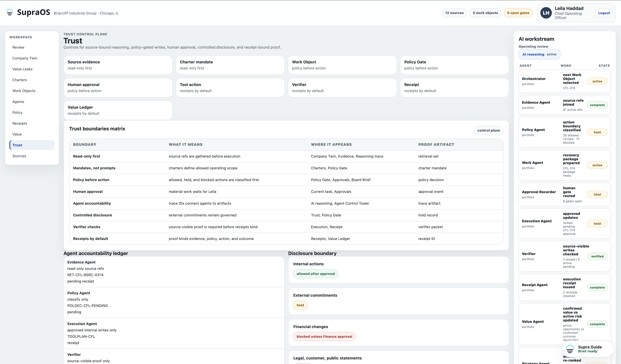Select the Agent accountability boundary row

[286, 203]
